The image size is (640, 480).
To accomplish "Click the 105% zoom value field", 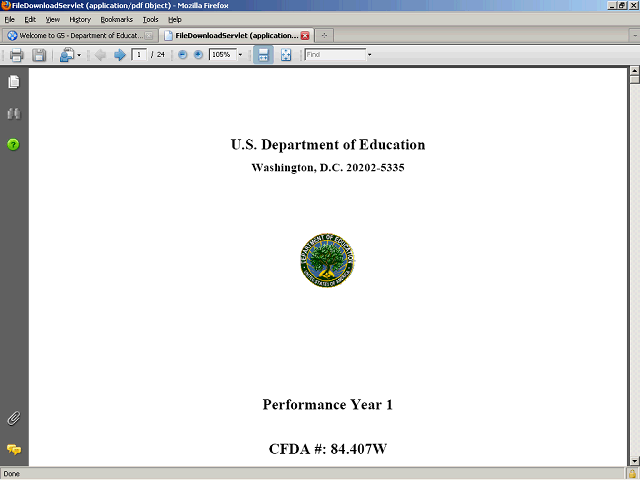I will 222,55.
